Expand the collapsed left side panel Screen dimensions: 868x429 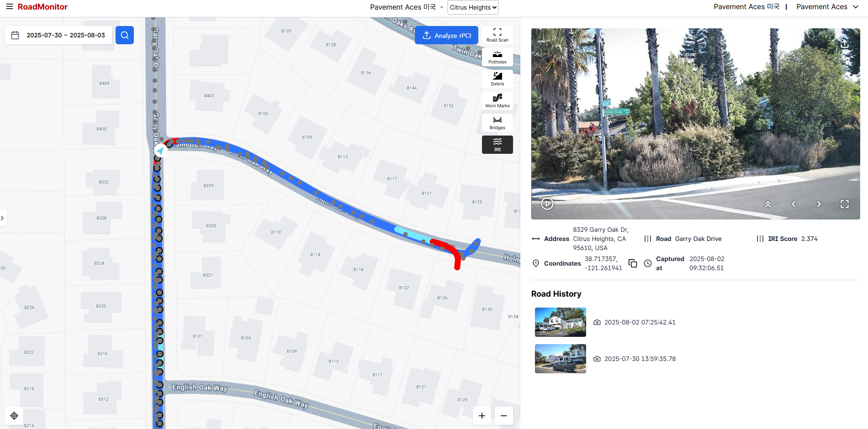(x=3, y=218)
